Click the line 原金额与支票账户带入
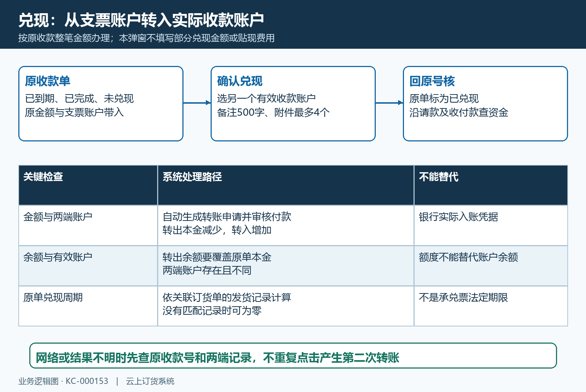586x392 pixels. [x=74, y=112]
